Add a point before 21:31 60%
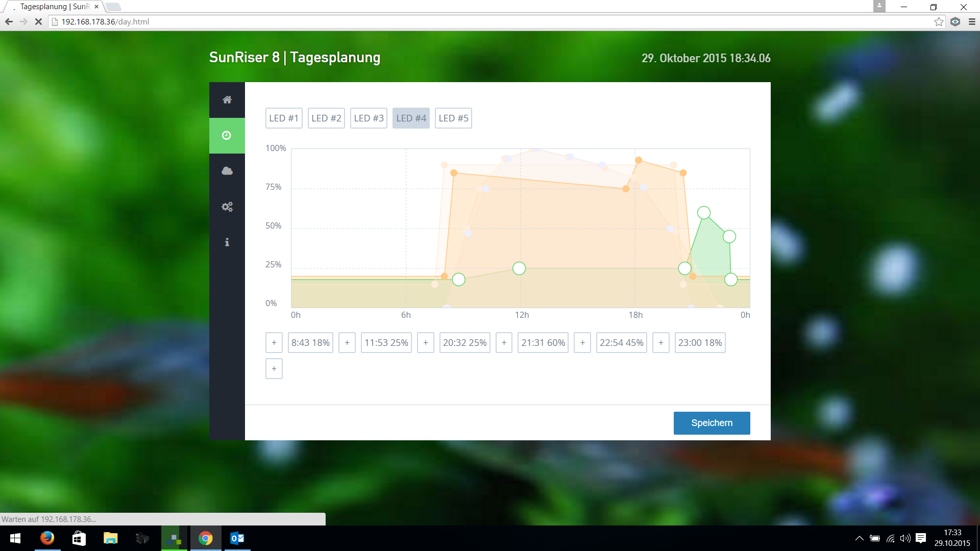Image resolution: width=980 pixels, height=551 pixels. (x=504, y=343)
